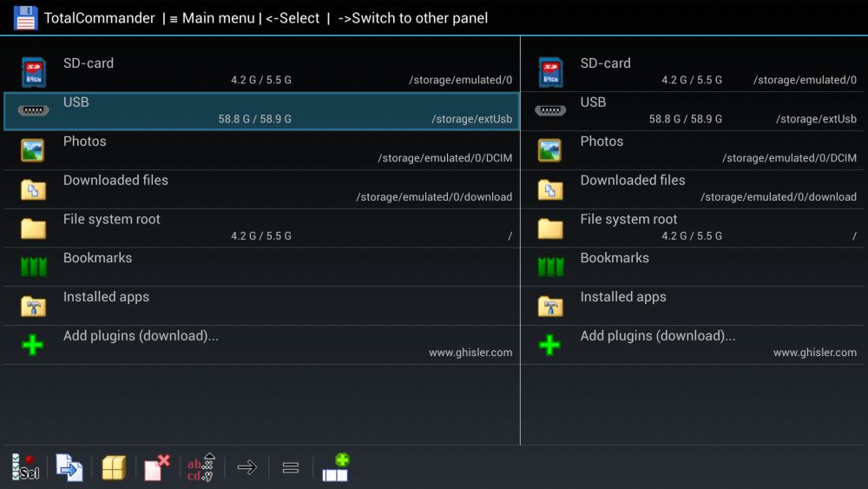
Task: Click the green Bookmarks icon in left panel
Action: click(x=33, y=267)
